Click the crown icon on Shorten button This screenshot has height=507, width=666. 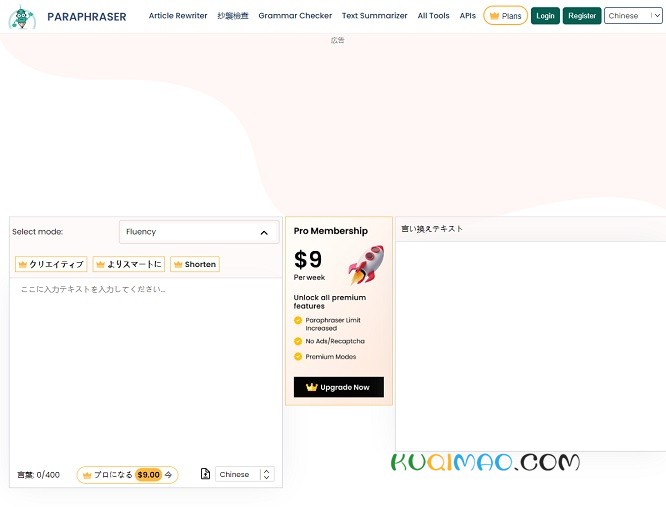click(x=178, y=265)
